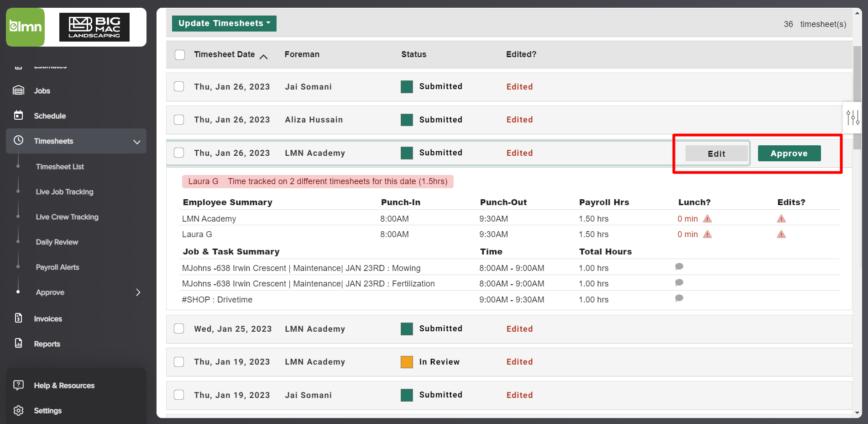
Task: Click the Timesheet Date sort arrow
Action: tap(263, 57)
